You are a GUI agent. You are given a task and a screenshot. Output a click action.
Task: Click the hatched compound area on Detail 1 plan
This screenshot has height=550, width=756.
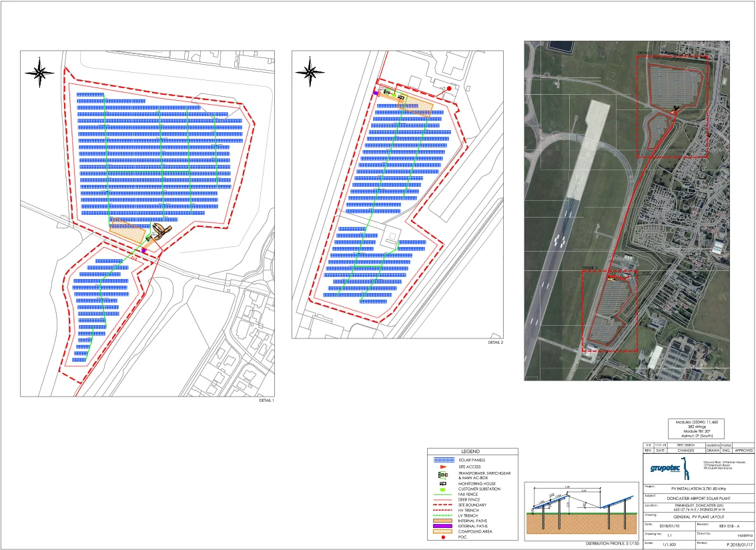tap(127, 232)
